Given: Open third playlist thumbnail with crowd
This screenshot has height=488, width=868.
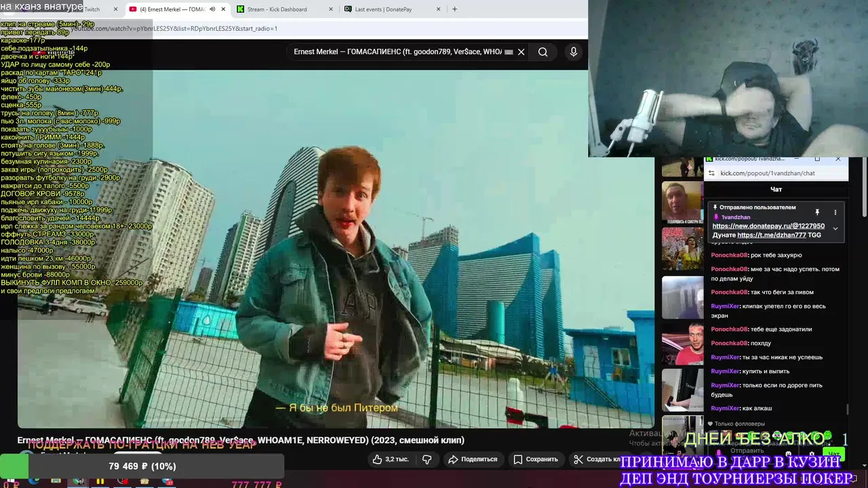Looking at the screenshot, I should (682, 249).
